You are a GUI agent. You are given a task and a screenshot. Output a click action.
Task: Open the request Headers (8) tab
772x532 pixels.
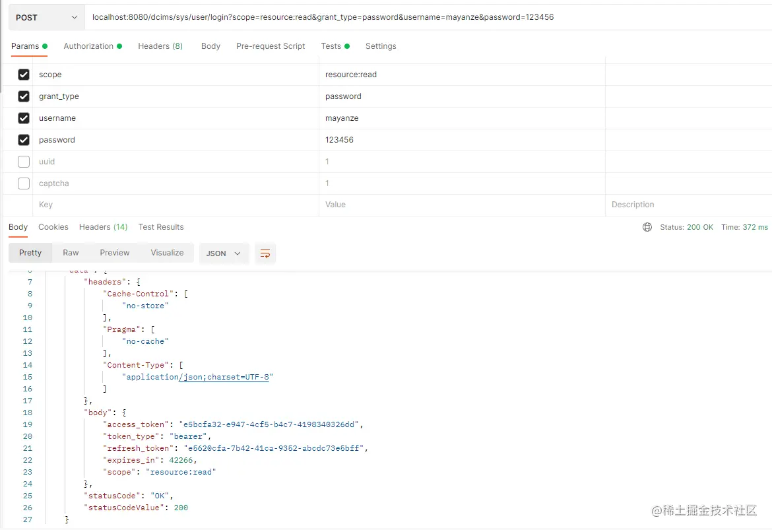[160, 46]
